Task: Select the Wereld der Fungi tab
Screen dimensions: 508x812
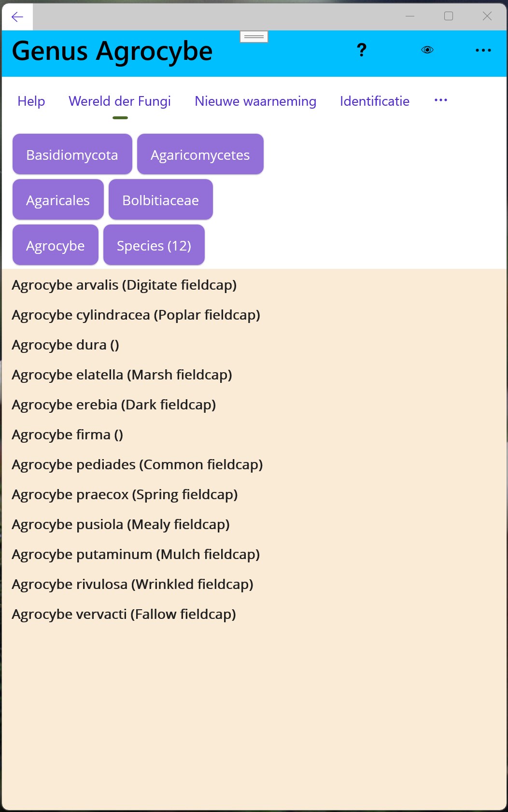Action: 120,101
